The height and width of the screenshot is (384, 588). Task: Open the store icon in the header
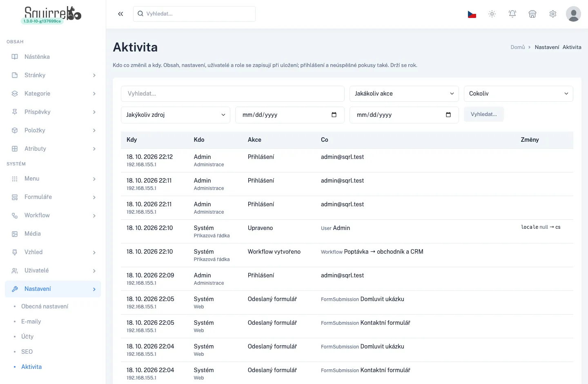pyautogui.click(x=532, y=14)
